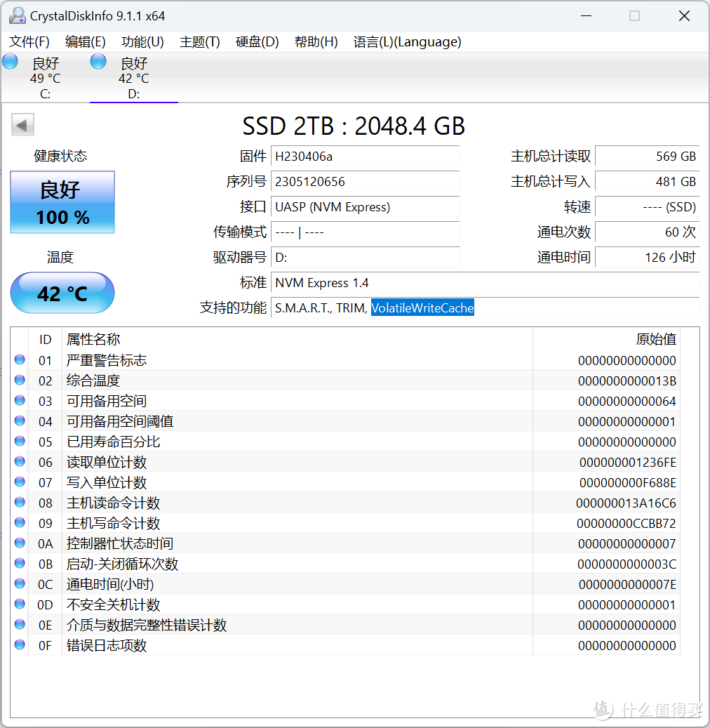Viewport: 710px width, 728px height.
Task: Click status dot for attribute 05 已用寿命百分比
Action: [x=20, y=441]
